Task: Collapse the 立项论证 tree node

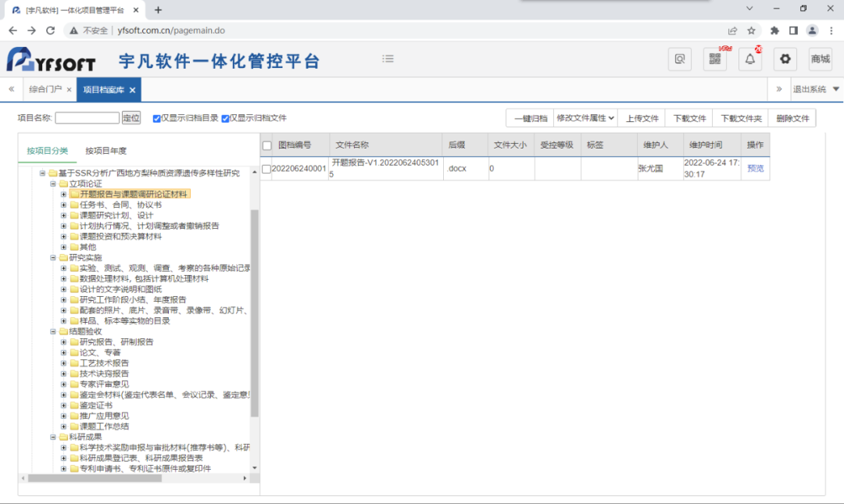Action: pyautogui.click(x=53, y=184)
